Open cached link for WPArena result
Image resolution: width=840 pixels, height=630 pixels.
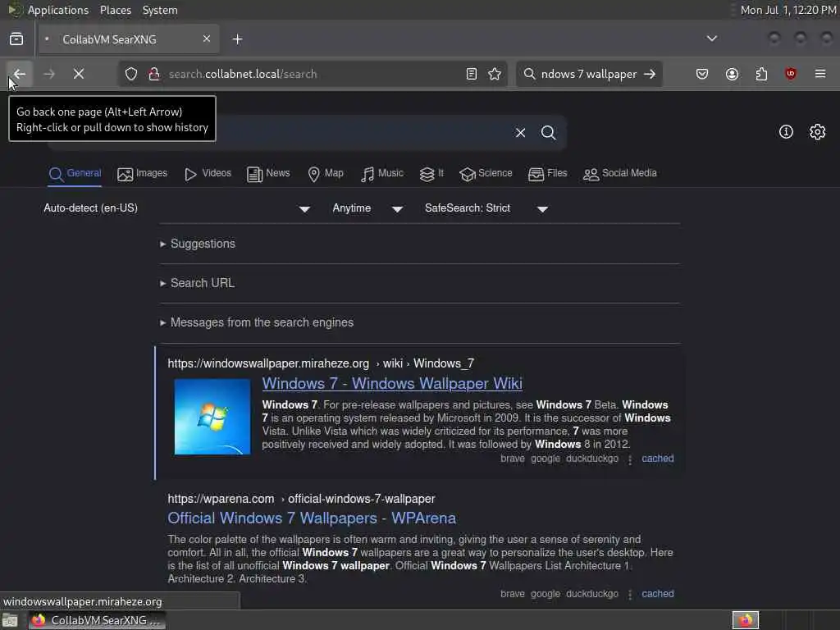point(657,594)
